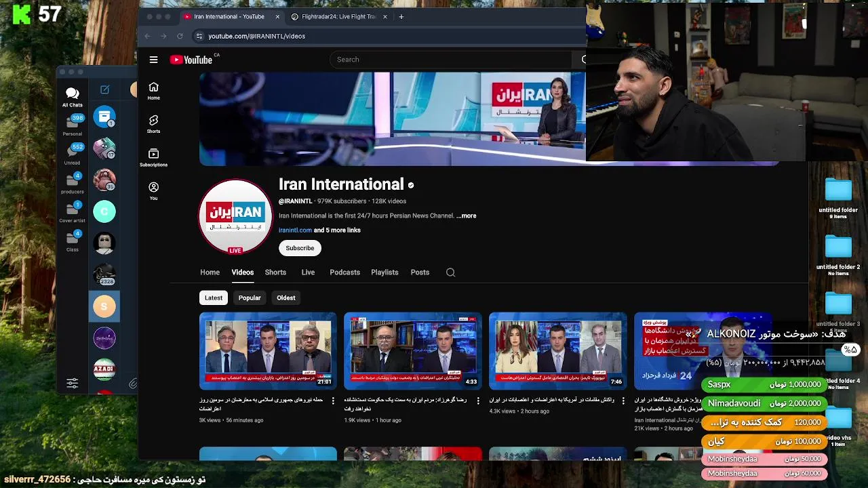
Task: Open the channel Home tab
Action: pyautogui.click(x=210, y=272)
